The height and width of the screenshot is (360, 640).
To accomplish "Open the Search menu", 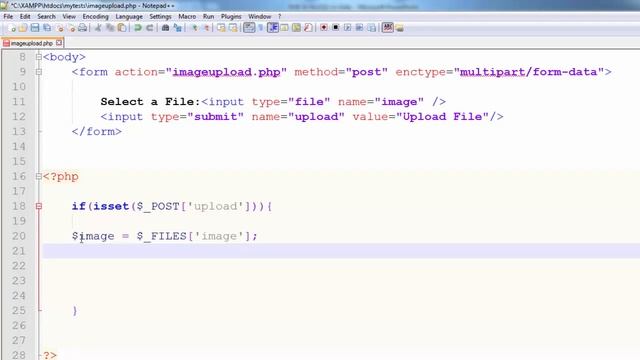I will [x=46, y=17].
